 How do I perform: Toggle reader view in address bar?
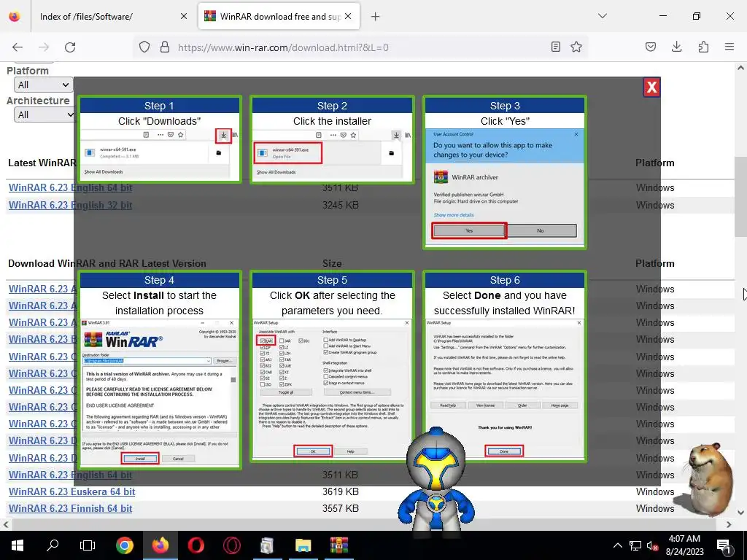tap(555, 47)
